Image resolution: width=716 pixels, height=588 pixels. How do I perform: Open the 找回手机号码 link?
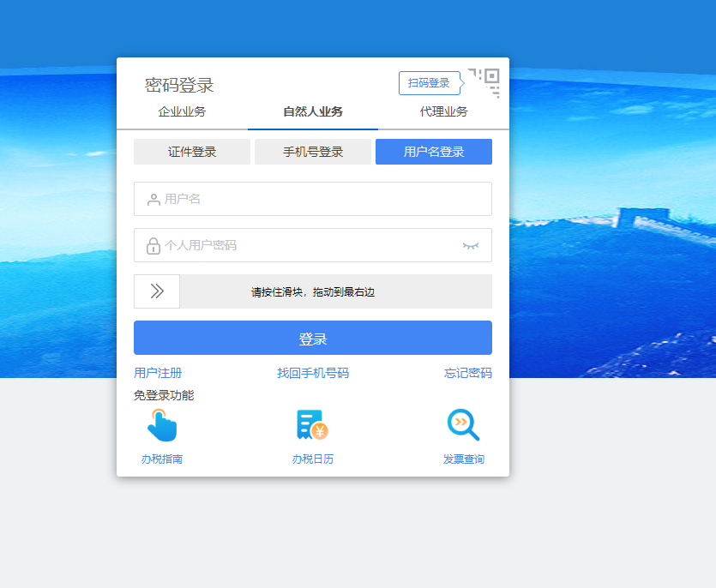pyautogui.click(x=313, y=373)
